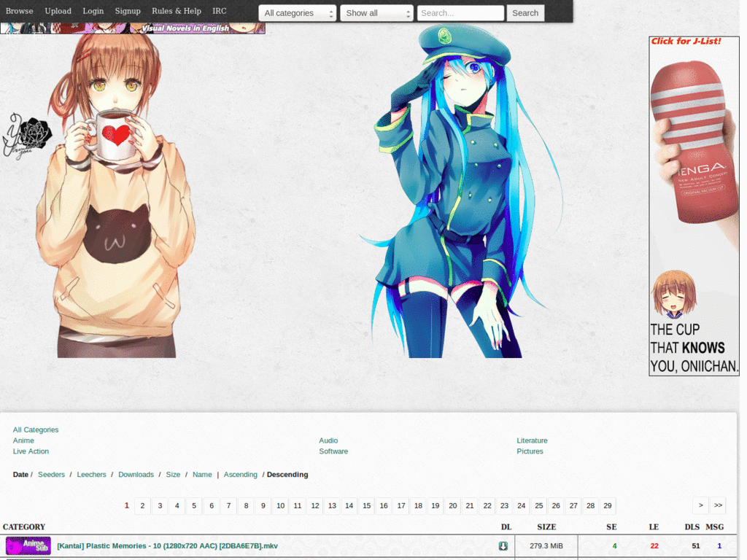Image resolution: width=747 pixels, height=560 pixels.
Task: Select the Audio category link
Action: tap(328, 440)
